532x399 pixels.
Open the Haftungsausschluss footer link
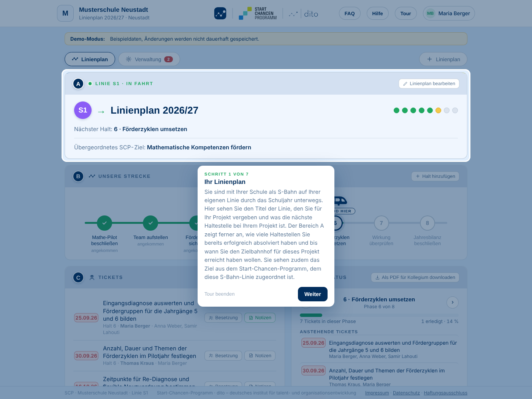[x=445, y=393]
